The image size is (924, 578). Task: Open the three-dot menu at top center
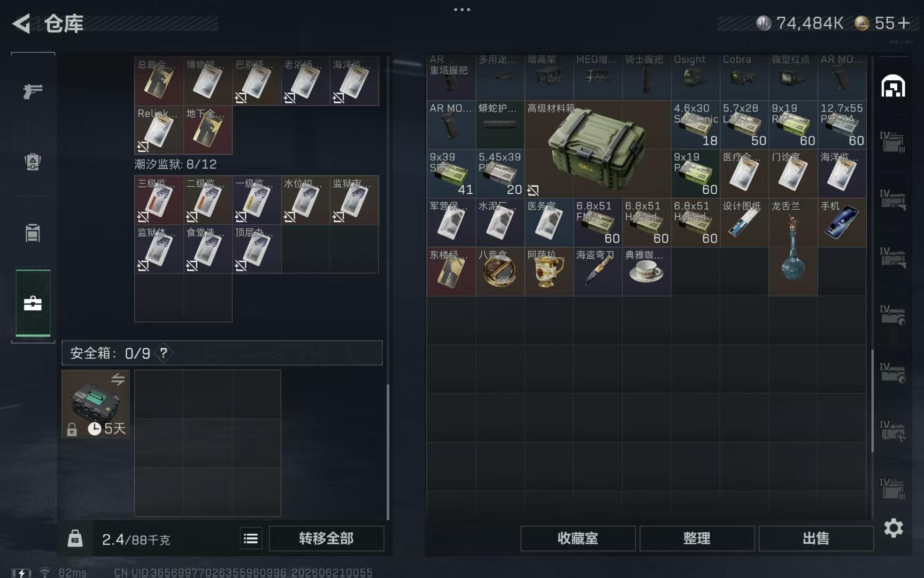tap(462, 9)
